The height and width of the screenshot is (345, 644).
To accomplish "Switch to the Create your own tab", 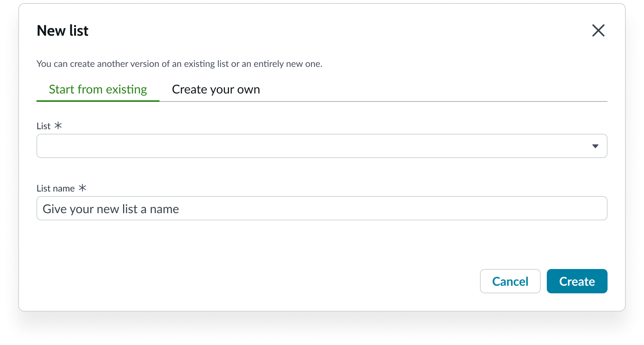I will pyautogui.click(x=216, y=89).
